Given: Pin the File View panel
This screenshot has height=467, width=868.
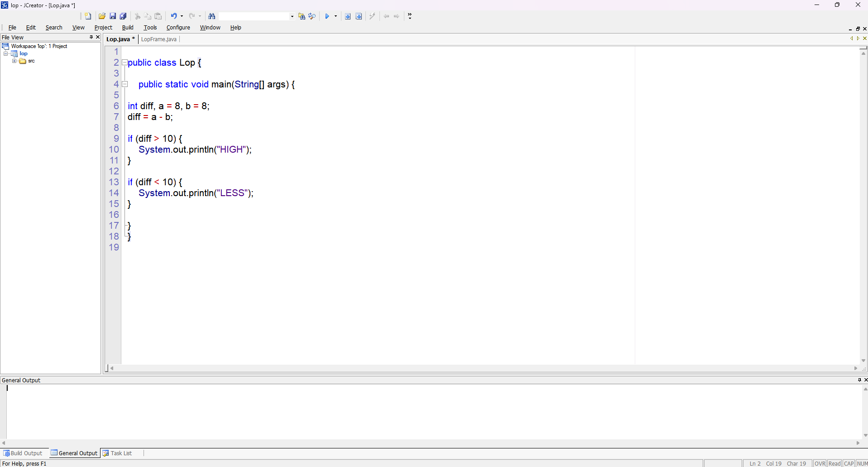Looking at the screenshot, I should tap(91, 37).
